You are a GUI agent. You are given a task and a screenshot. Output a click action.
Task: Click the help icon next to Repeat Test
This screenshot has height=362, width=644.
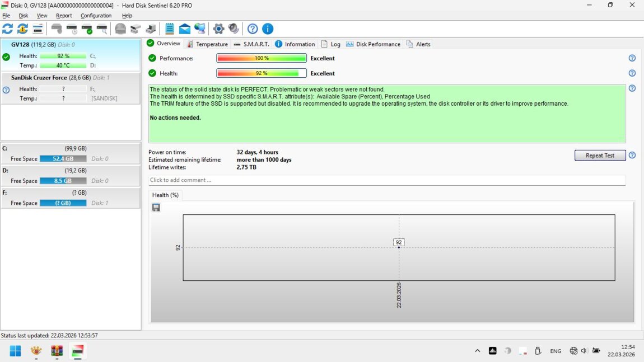tap(632, 156)
